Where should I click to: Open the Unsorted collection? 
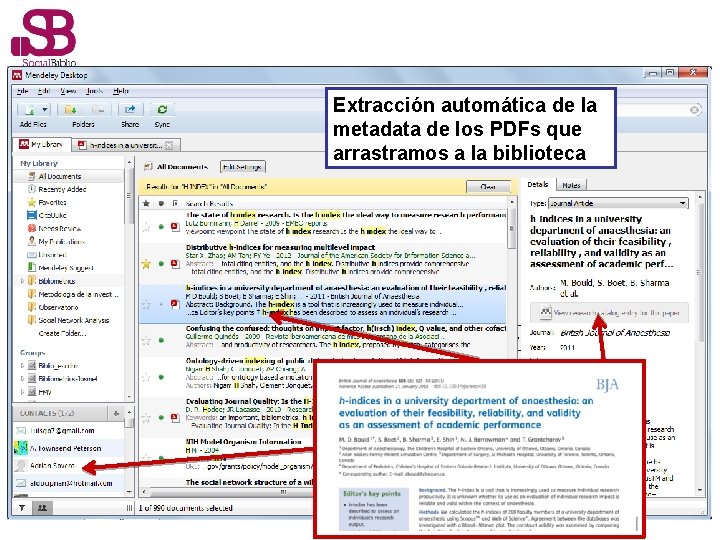tap(52, 255)
